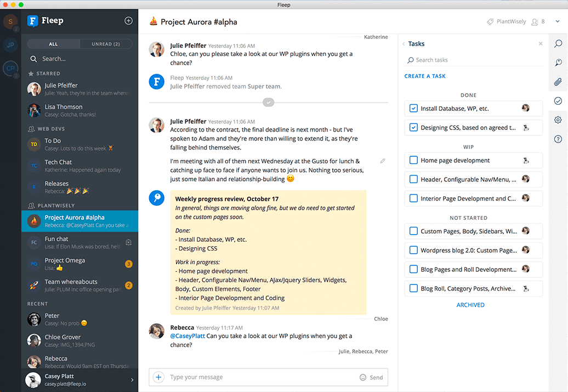Click the Fleep logo in sidebar header
The image size is (568, 392).
coord(32,21)
